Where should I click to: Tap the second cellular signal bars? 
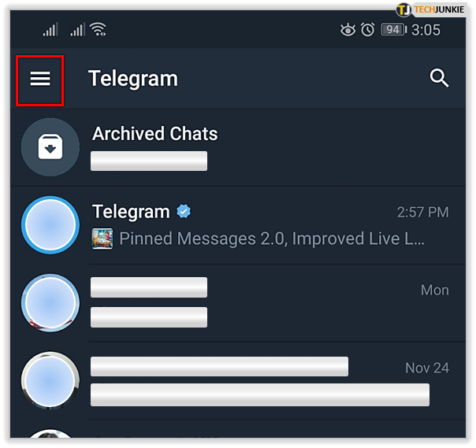click(78, 29)
